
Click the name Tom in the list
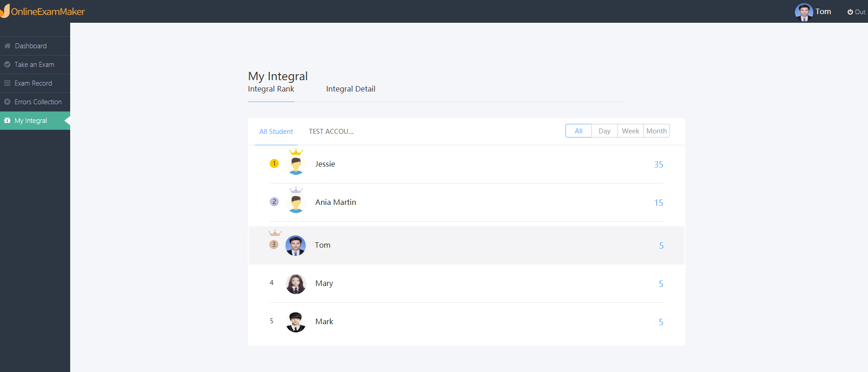(323, 245)
